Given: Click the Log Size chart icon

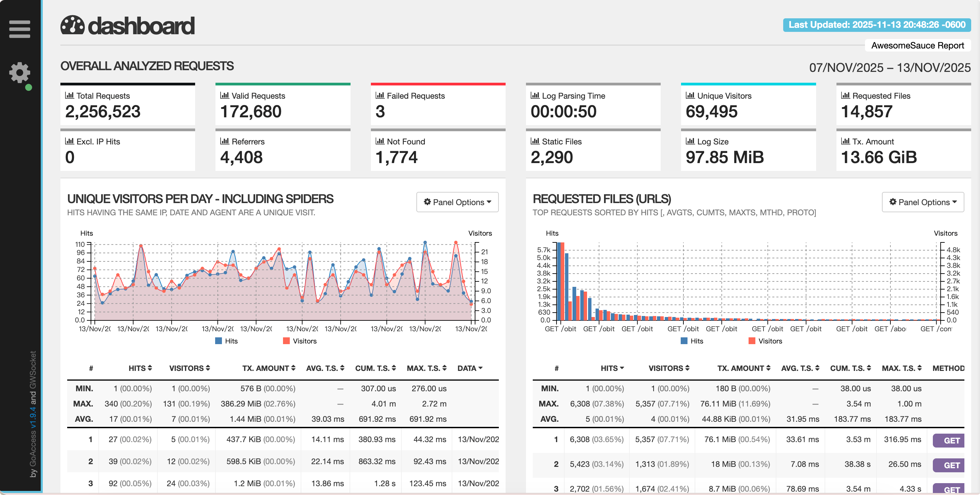Looking at the screenshot, I should pos(690,141).
